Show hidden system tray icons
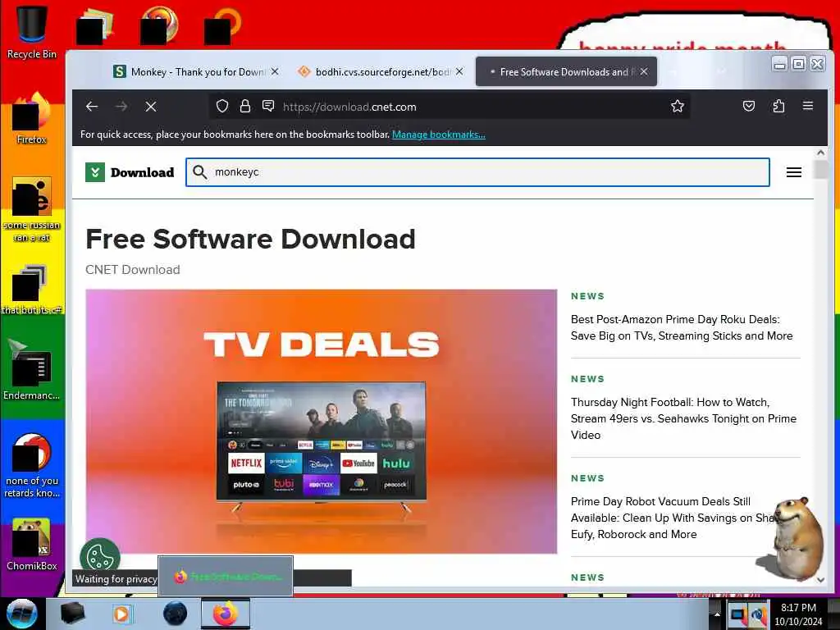The image size is (840, 630). click(717, 614)
